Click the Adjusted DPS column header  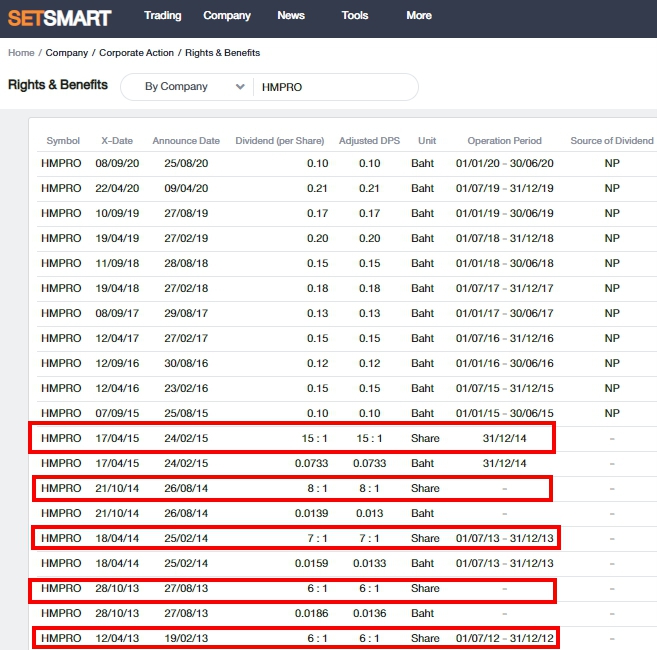(369, 141)
